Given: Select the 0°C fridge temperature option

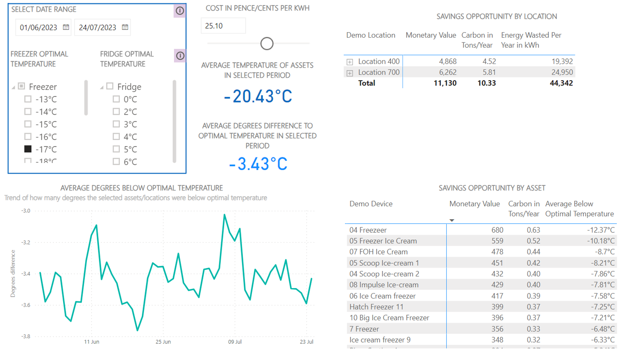Looking at the screenshot, I should (x=116, y=99).
